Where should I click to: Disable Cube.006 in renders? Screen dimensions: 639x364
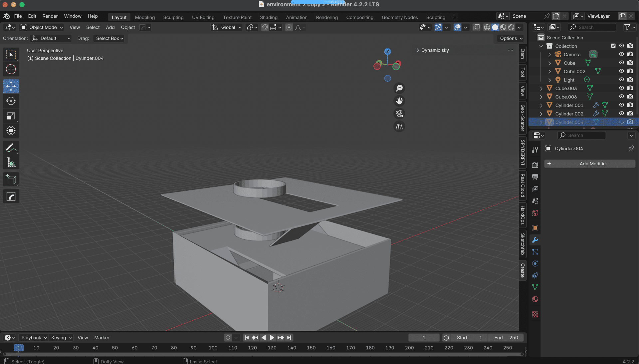(630, 96)
